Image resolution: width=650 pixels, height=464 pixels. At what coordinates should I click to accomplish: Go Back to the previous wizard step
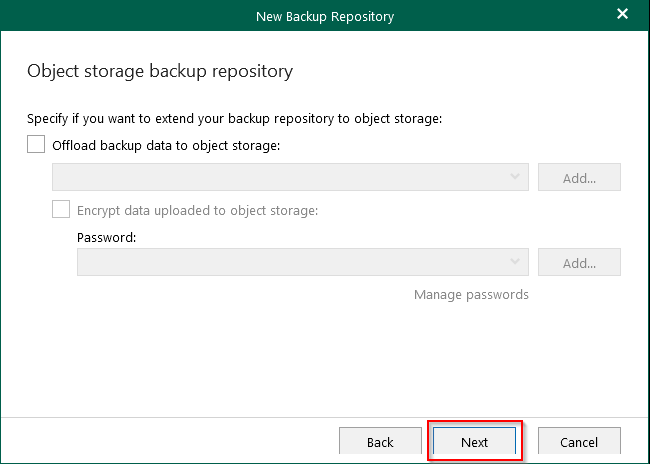[380, 441]
